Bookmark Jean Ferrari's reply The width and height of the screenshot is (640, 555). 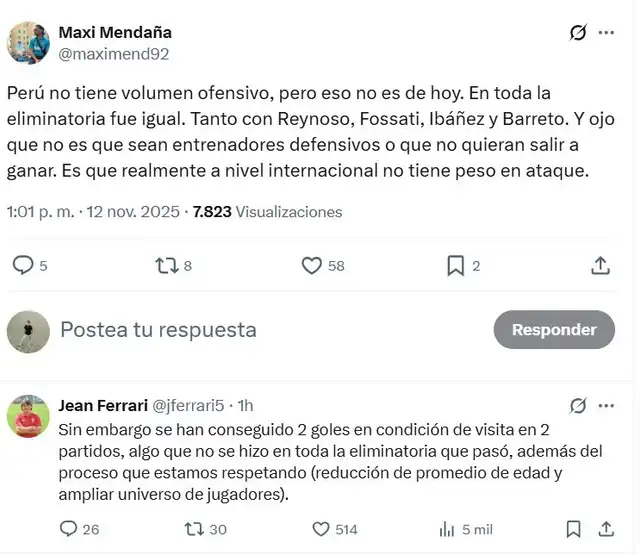pyautogui.click(x=573, y=529)
